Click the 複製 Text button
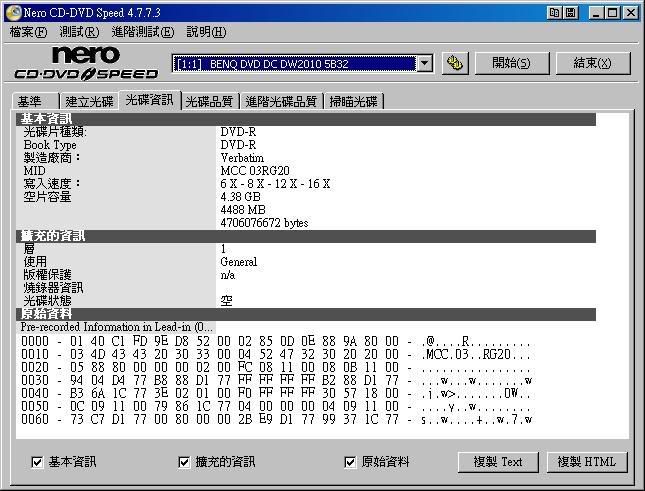Screen dimensions: 645x491 point(498,462)
